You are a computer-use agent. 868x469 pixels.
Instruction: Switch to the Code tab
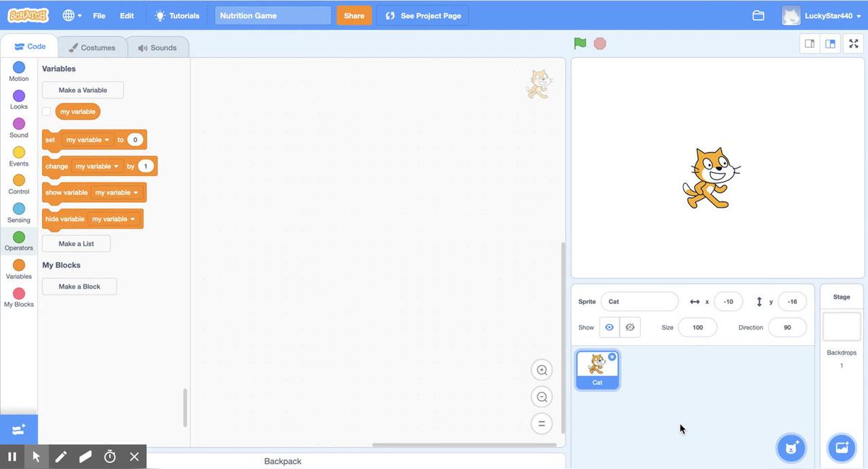click(30, 46)
